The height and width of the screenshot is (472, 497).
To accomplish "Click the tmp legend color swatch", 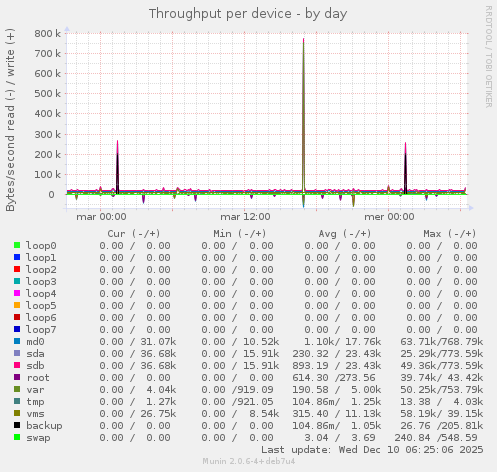I will pos(17,401).
